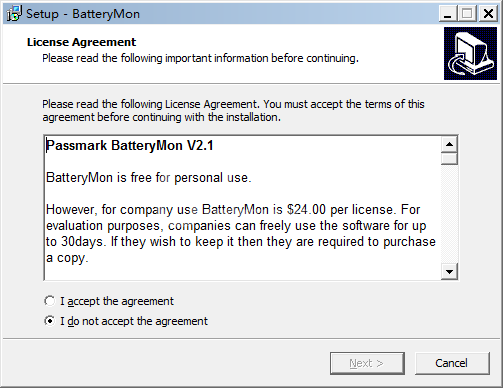Click the 'Please read the following License Agreement' instruction
This screenshot has height=388, width=503.
click(233, 111)
